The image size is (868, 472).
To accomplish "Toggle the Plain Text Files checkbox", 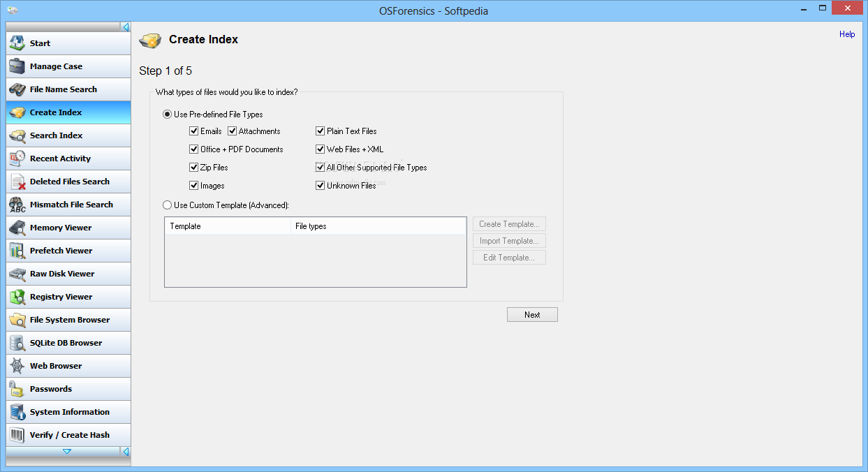I will click(321, 131).
